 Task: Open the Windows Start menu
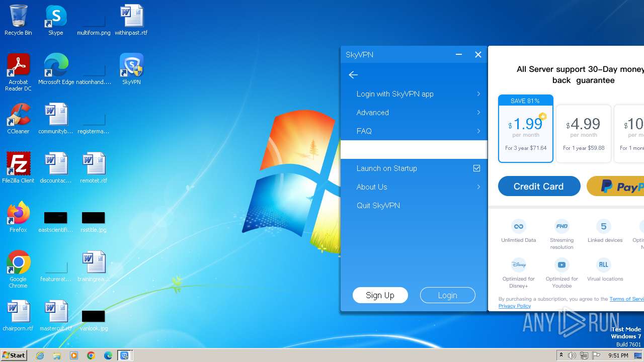click(x=14, y=355)
